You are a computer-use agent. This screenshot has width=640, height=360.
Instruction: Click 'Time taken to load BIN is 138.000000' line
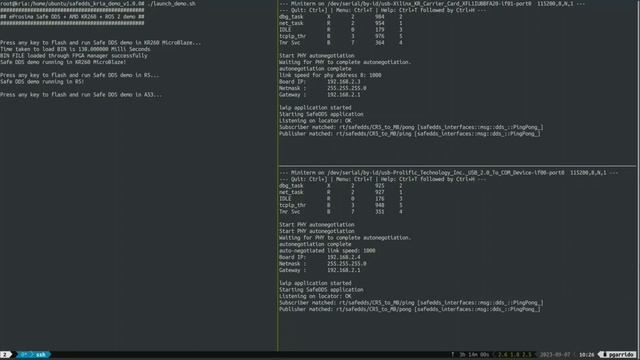coord(75,49)
